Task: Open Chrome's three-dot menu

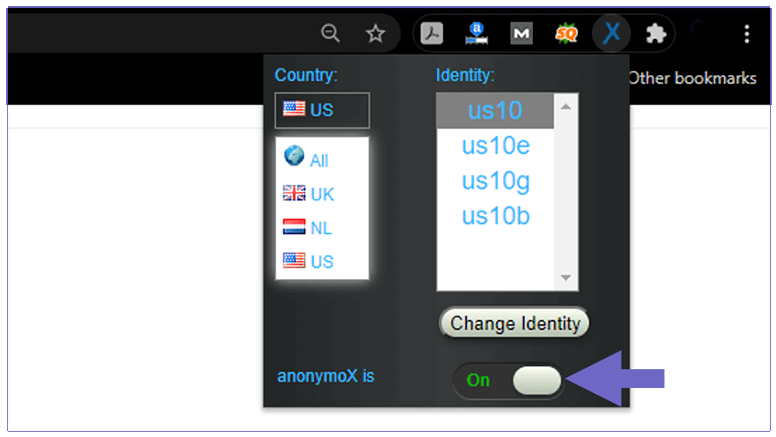Action: 747,34
